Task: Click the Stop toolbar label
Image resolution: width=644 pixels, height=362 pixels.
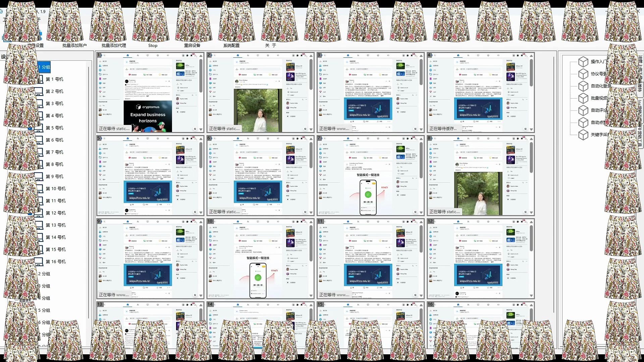Action: click(153, 46)
